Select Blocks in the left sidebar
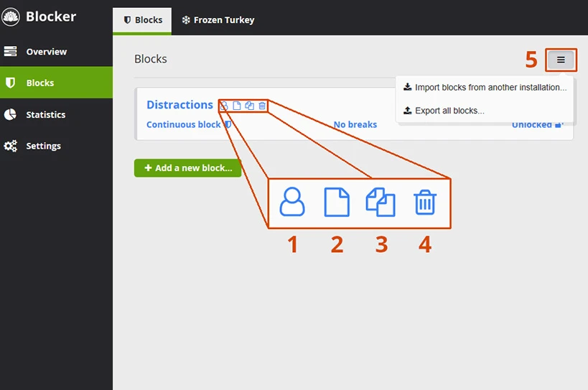 click(x=40, y=83)
